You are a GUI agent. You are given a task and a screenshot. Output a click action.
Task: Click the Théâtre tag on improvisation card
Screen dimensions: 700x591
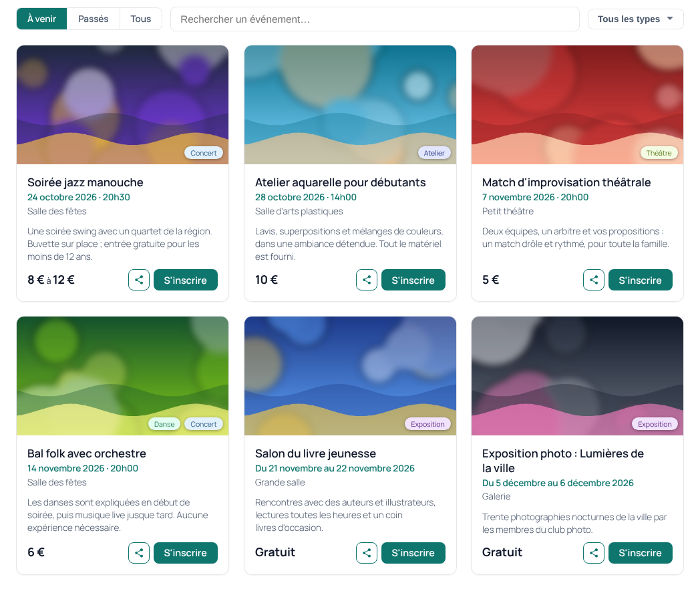[x=659, y=153]
